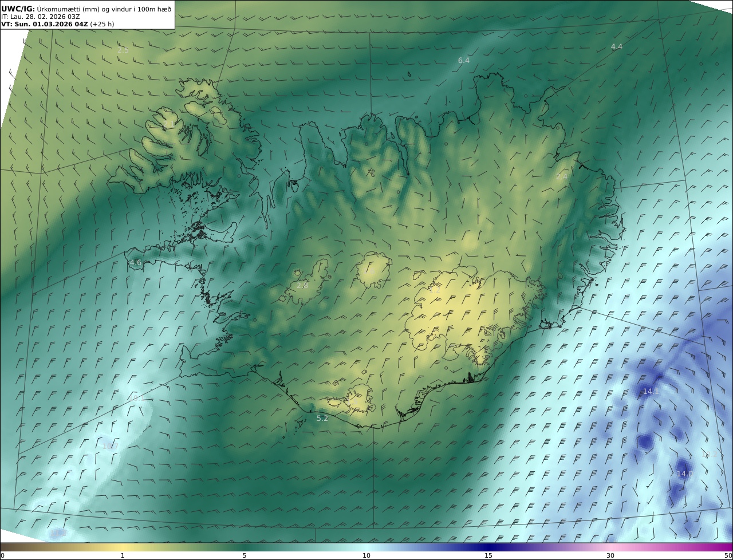
Task: Click the '10.7' value label in the southwest sea
Action: (x=110, y=446)
